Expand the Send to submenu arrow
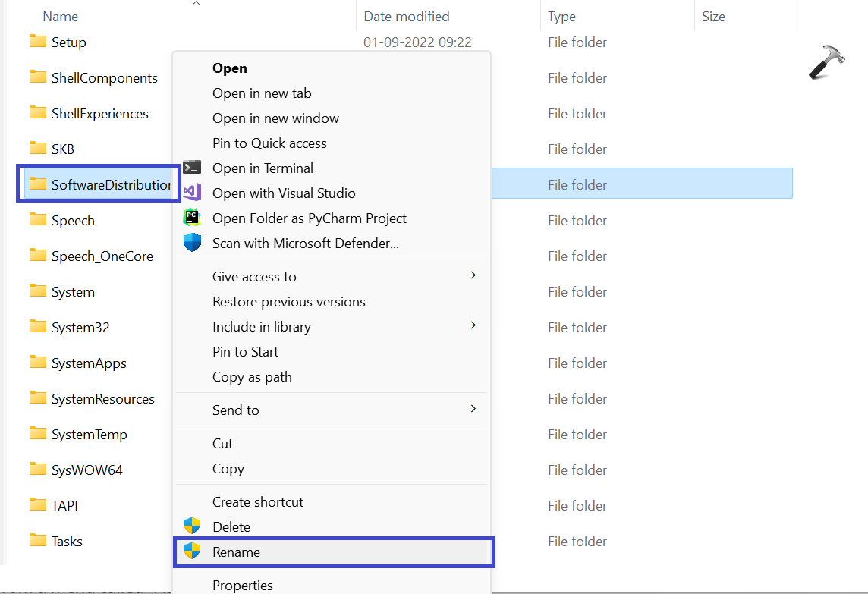This screenshot has width=868, height=594. click(x=473, y=409)
